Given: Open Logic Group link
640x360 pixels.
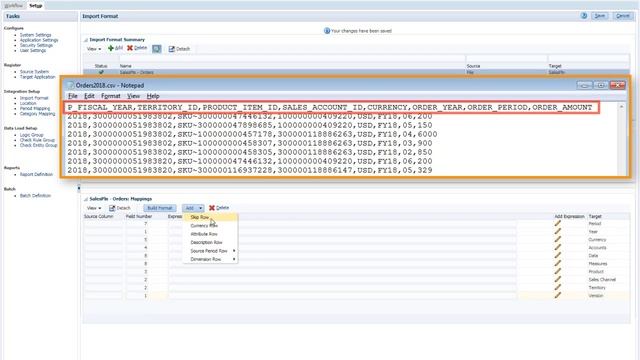Looking at the screenshot, I should point(31,135).
